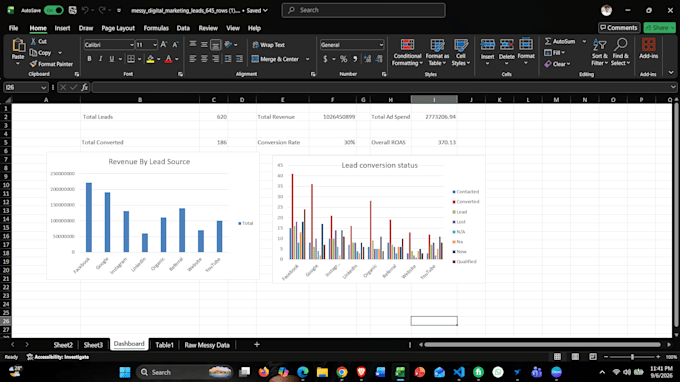Click Accessibility: Investigate in status bar

pos(58,357)
